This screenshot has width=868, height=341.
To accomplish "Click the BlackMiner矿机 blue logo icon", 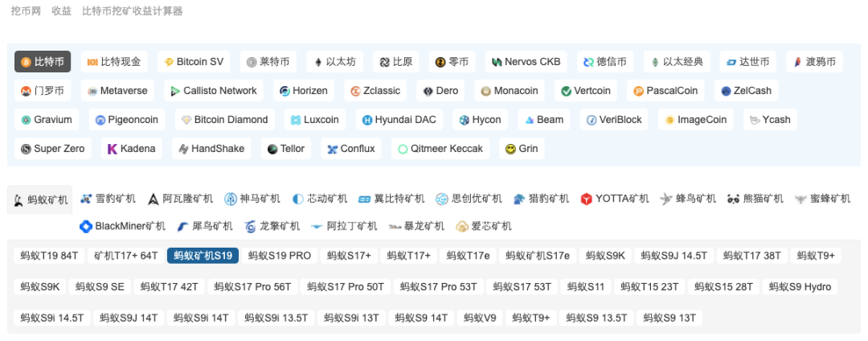I will 86,227.
